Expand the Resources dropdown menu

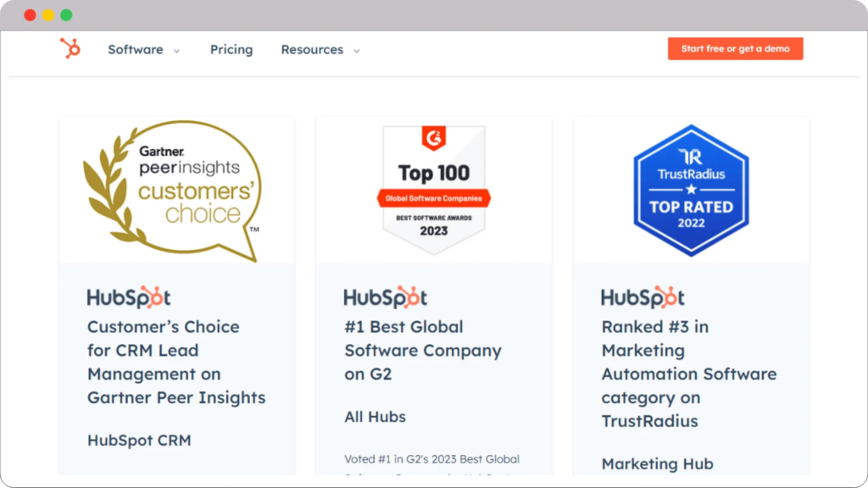[x=320, y=50]
